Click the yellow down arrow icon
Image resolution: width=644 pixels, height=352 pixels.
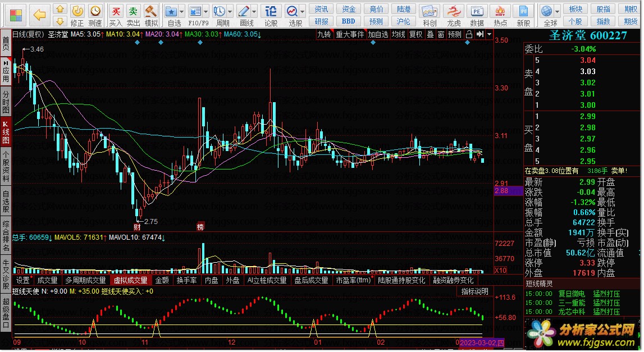point(60,21)
